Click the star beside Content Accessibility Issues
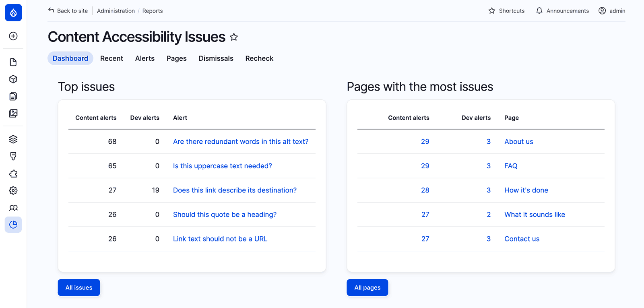This screenshot has width=644, height=308. [x=234, y=37]
